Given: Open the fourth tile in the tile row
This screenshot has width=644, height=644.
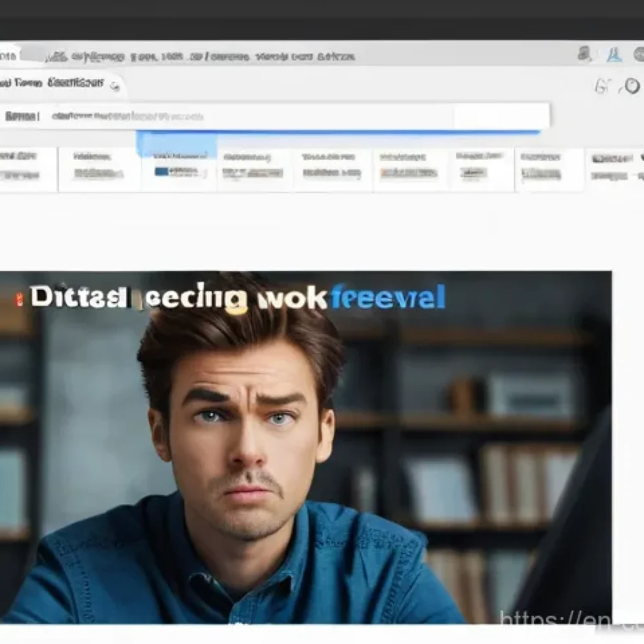Looking at the screenshot, I should pos(253,167).
